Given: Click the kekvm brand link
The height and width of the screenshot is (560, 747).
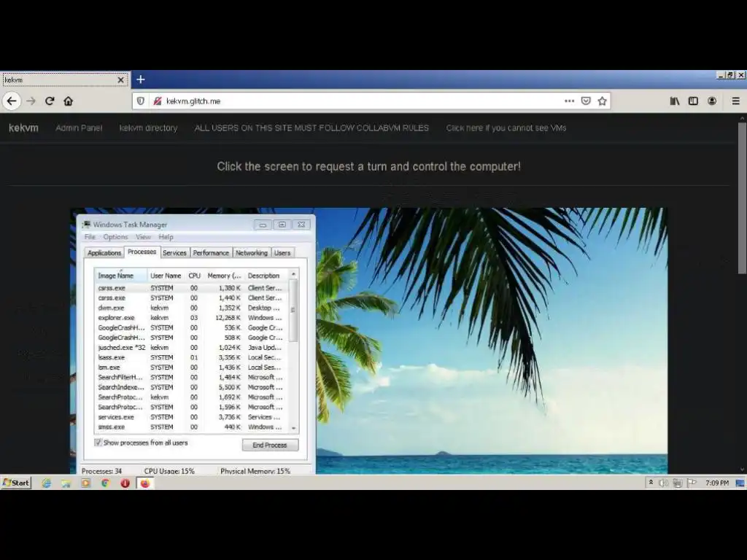Looking at the screenshot, I should pos(23,128).
